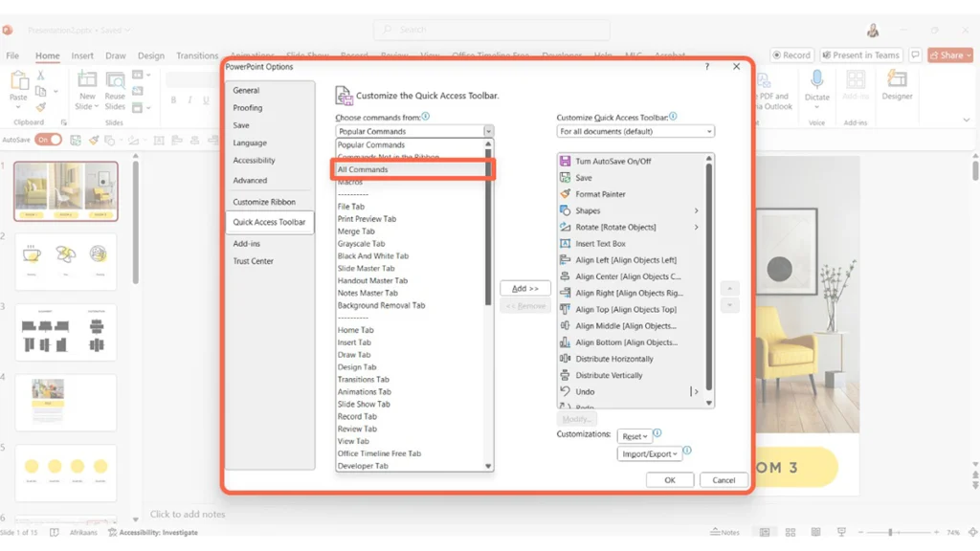Click the Paste icon in Clipboard group
This screenshot has height=551, width=980.
point(19,81)
